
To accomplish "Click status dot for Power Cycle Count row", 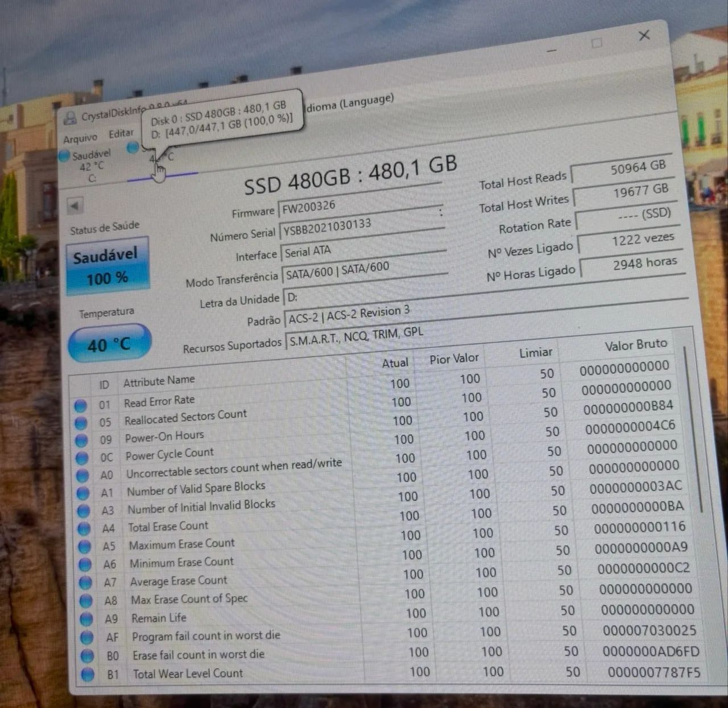I will 82,458.
